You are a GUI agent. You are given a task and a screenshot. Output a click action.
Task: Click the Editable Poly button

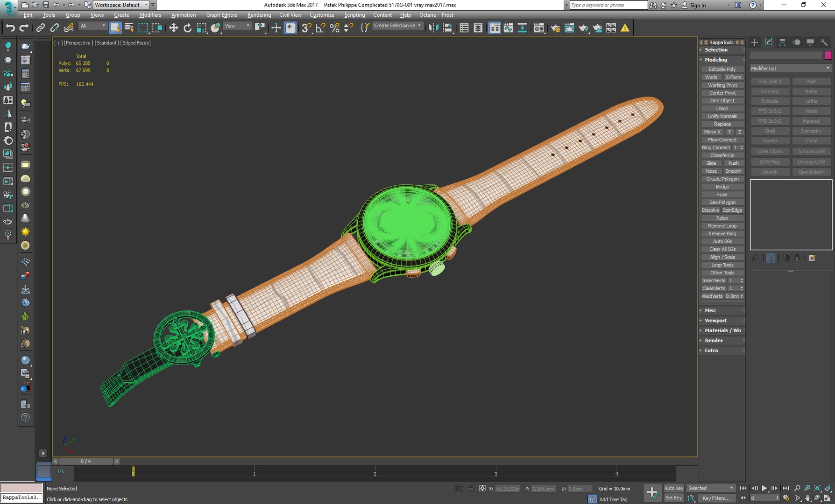pyautogui.click(x=722, y=70)
